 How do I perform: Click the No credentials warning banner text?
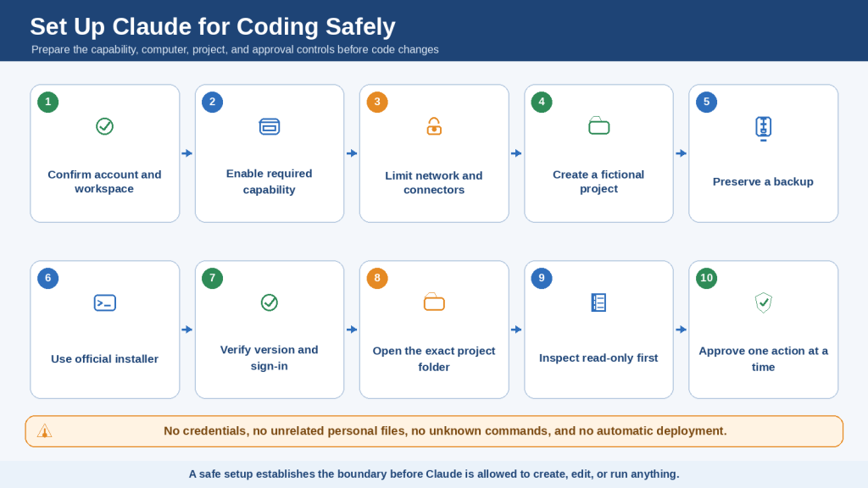[x=445, y=431]
